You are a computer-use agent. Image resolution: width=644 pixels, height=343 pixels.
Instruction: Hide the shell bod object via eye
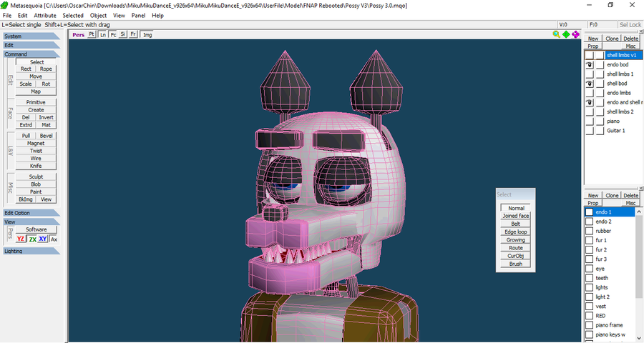590,84
